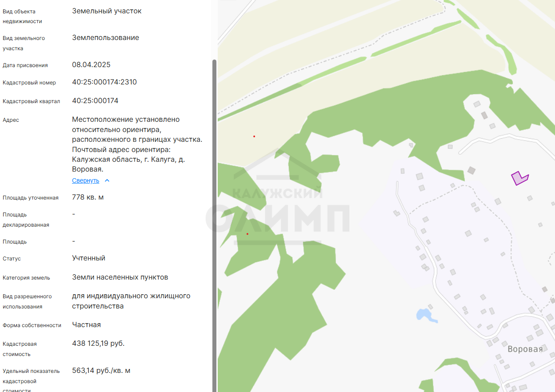Click the "Свернуть" link under the address
Viewport: 555px width, 392px height.
pyautogui.click(x=85, y=180)
